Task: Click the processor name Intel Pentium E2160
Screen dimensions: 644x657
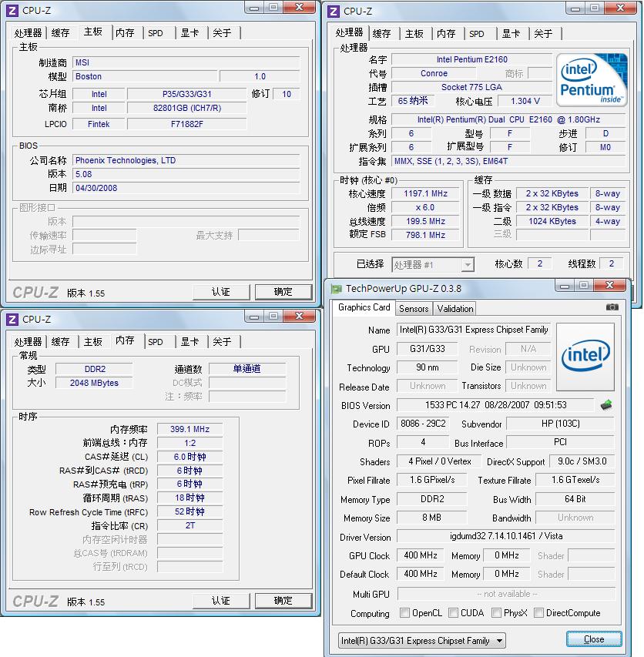Action: pyautogui.click(x=471, y=59)
